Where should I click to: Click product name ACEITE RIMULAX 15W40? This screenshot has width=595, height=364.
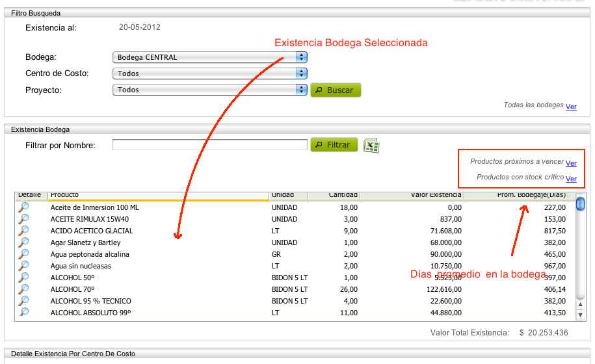click(x=90, y=219)
